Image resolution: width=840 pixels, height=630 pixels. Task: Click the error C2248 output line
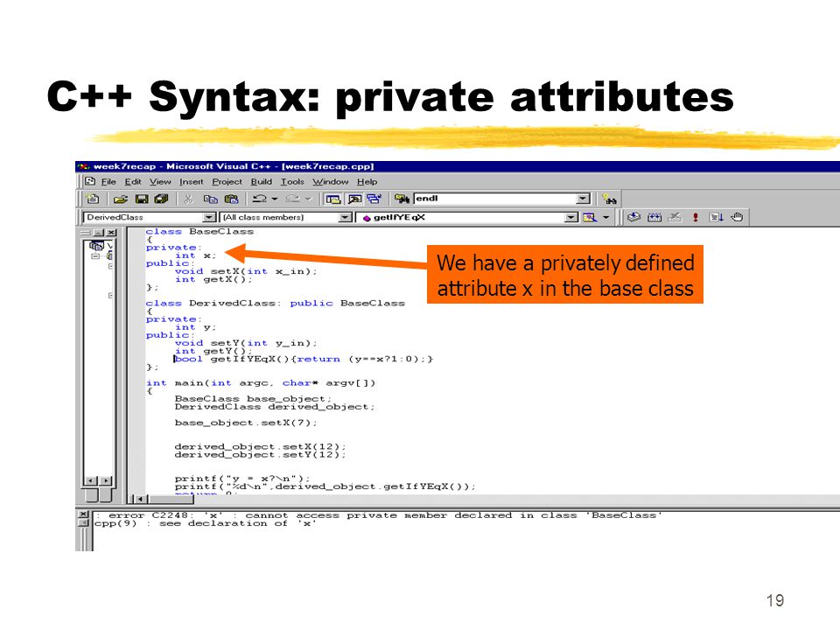pyautogui.click(x=379, y=515)
